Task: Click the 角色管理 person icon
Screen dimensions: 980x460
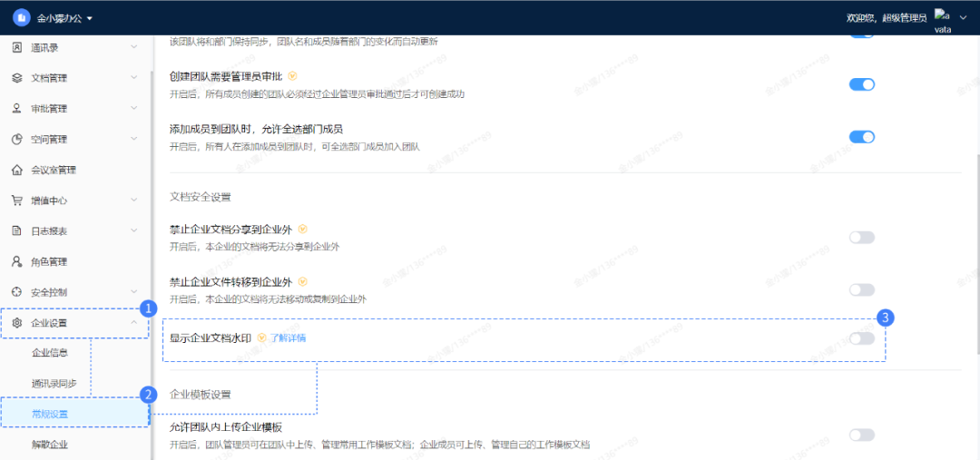Action: (x=17, y=262)
